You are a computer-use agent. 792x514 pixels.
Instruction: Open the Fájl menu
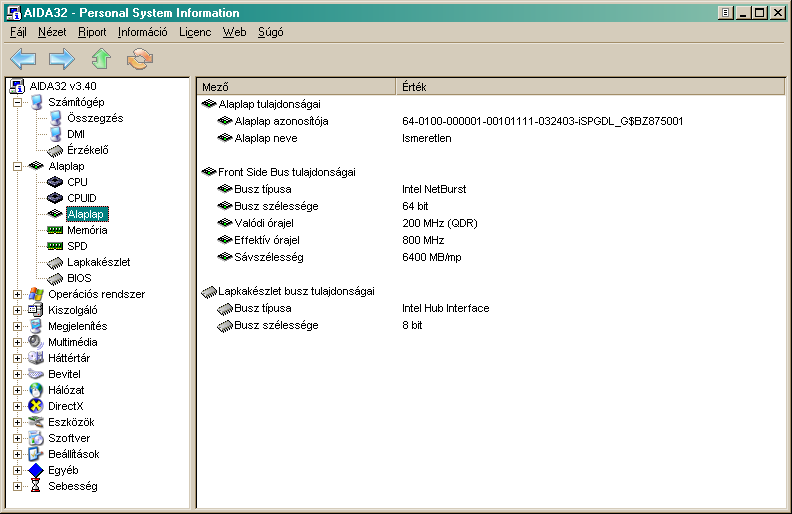(18, 32)
